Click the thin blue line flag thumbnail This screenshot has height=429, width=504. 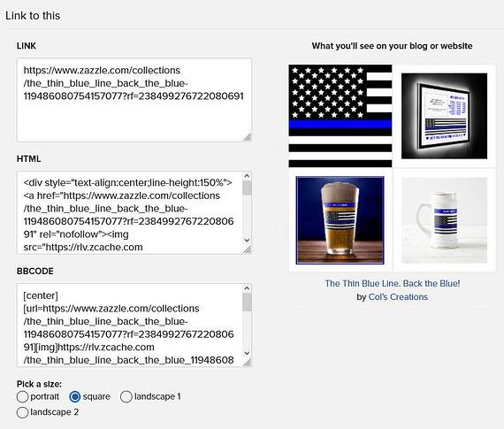coord(340,116)
